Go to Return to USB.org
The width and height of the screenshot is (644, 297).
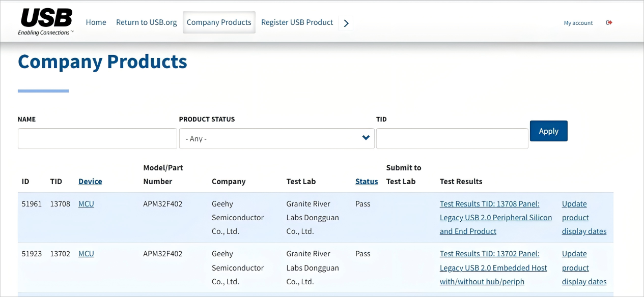(x=147, y=22)
